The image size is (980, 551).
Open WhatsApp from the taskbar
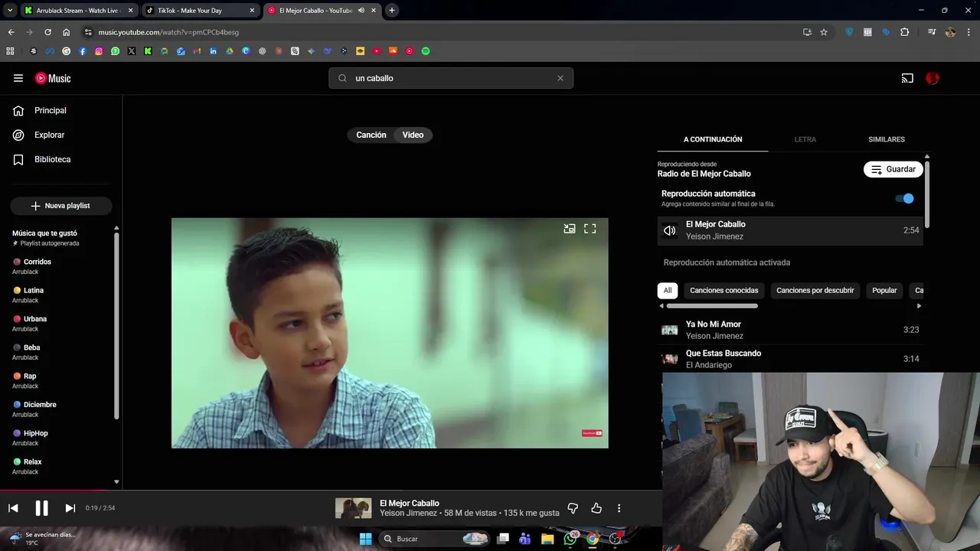(x=570, y=539)
